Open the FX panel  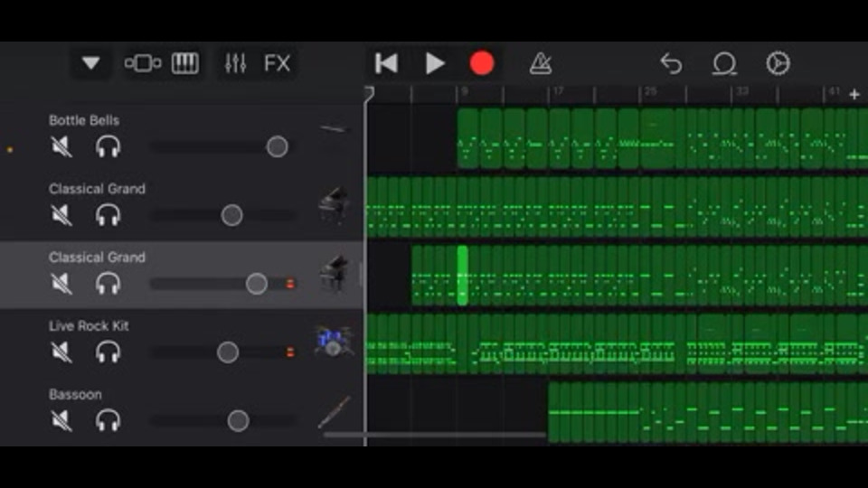point(278,63)
